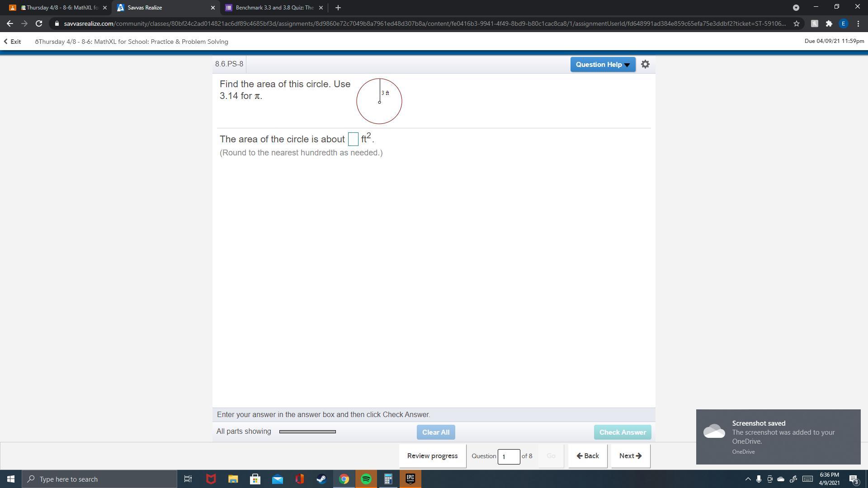Image resolution: width=868 pixels, height=488 pixels.
Task: Click the parts progress bar
Action: click(307, 432)
